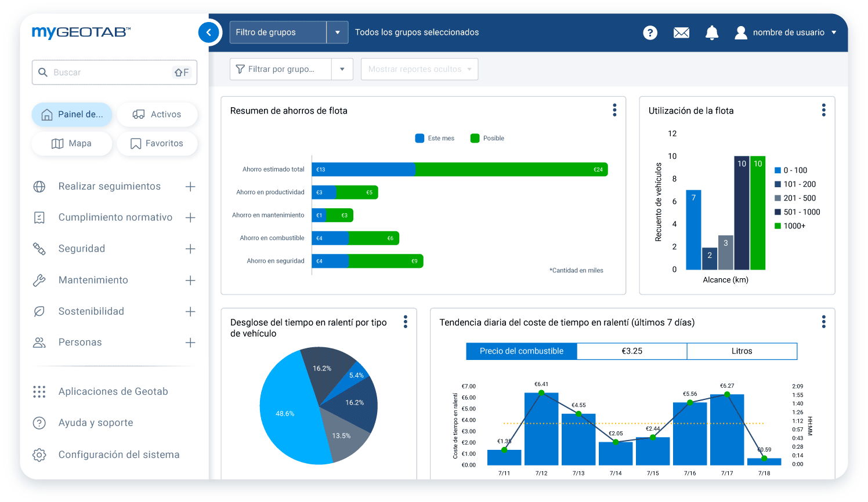Open the Filtro de grupos dropdown arrow
Image resolution: width=868 pixels, height=502 pixels.
click(x=337, y=32)
